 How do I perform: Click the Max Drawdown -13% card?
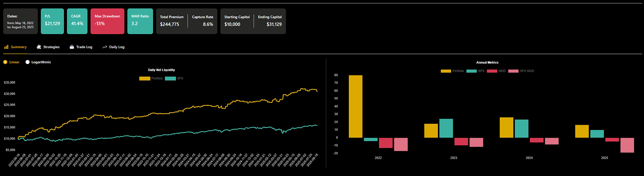107,21
